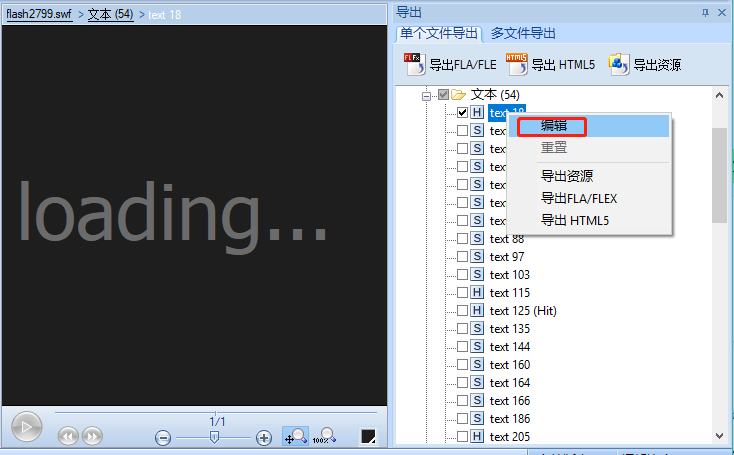Uncheck the text 18 checkbox

click(x=462, y=113)
